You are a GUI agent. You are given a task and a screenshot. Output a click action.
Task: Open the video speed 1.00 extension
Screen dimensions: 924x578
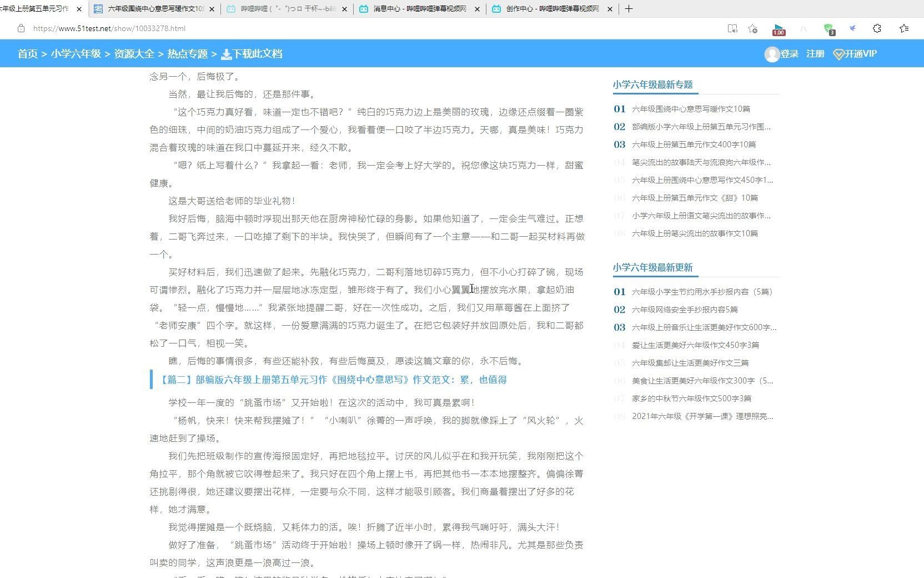tap(779, 29)
